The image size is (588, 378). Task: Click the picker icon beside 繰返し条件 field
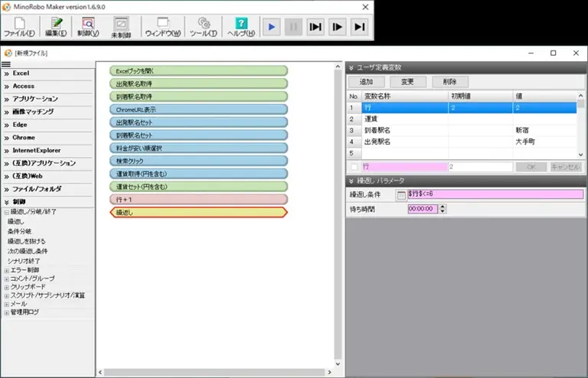[400, 195]
